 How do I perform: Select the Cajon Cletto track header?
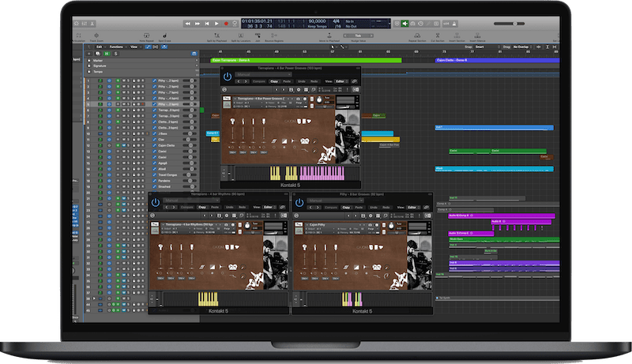pyautogui.click(x=142, y=145)
